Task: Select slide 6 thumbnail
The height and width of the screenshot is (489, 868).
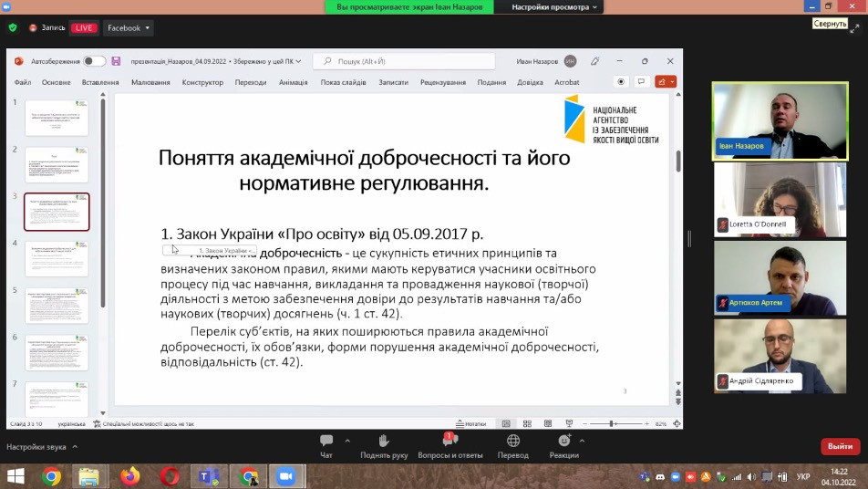Action: point(57,353)
